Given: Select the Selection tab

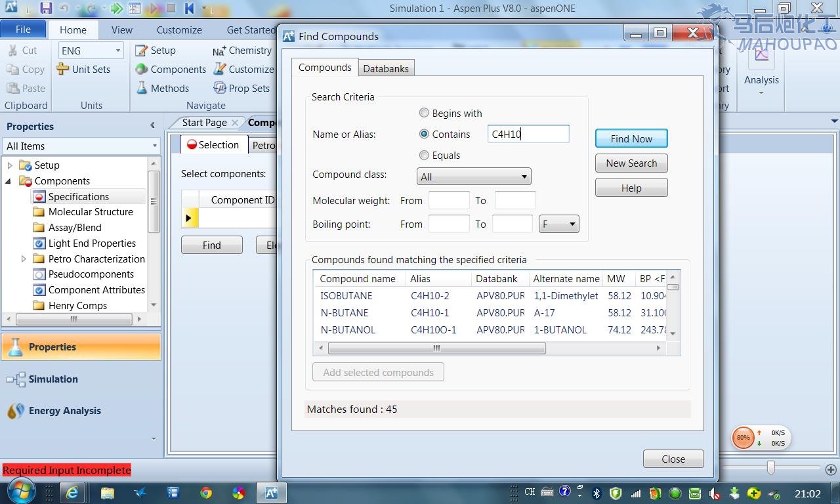Looking at the screenshot, I should click(213, 145).
